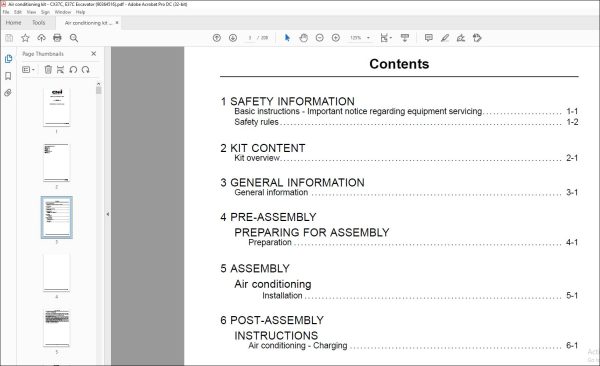Click the bookmark star icon in toolbar
The height and width of the screenshot is (366, 600).
pos(25,38)
